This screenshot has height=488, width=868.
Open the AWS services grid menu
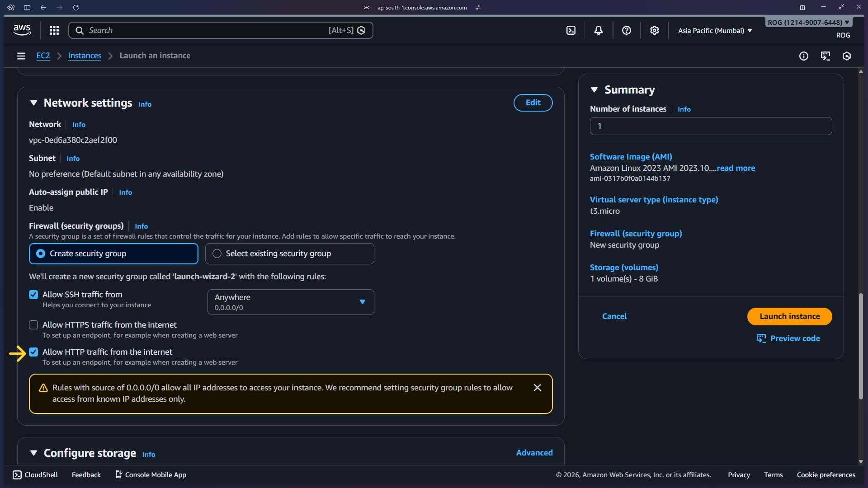pyautogui.click(x=54, y=30)
